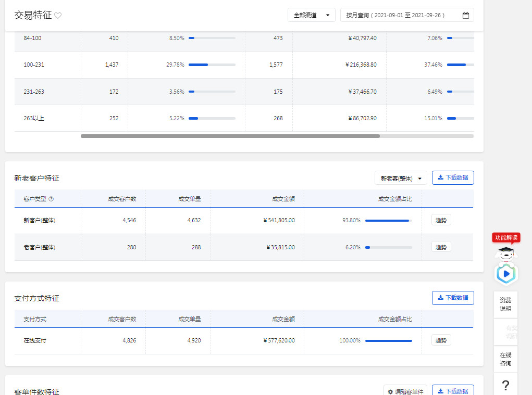Image resolution: width=532 pixels, height=395 pixels.
Task: Open the 编辑客单件 settings button
Action: pyautogui.click(x=405, y=391)
